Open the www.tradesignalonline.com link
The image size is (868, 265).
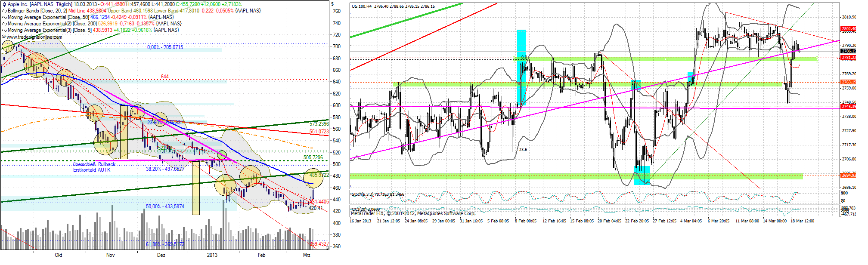click(x=34, y=37)
